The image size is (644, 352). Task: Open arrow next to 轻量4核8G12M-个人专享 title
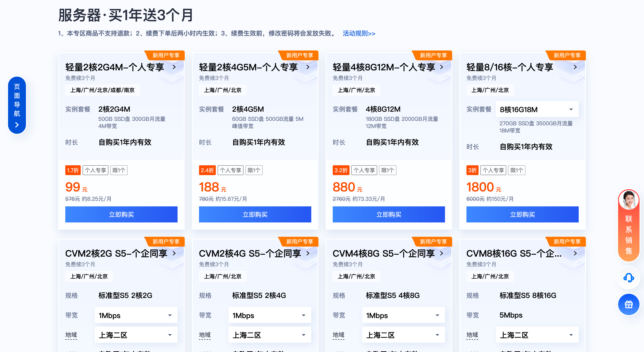442,67
